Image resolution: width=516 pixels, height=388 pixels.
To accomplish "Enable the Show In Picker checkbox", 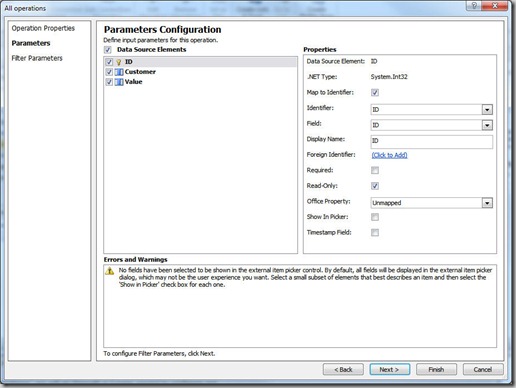I will 375,217.
